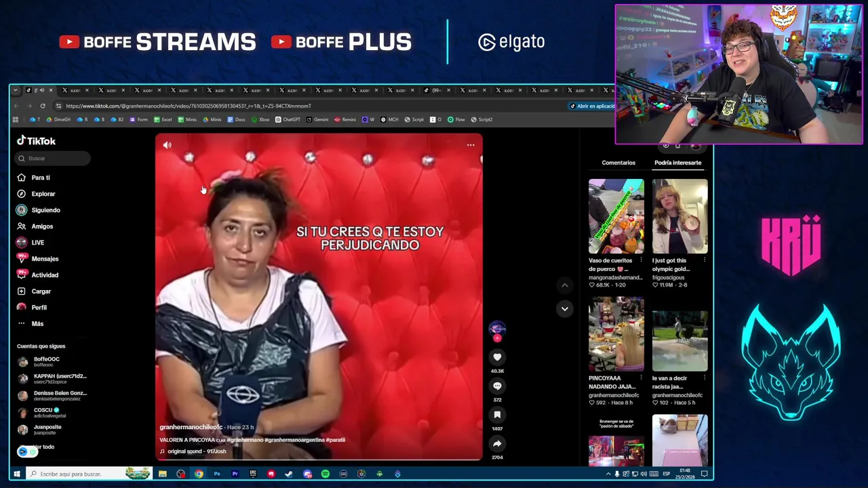Go back with the browser back arrow
This screenshot has width=868, height=488.
pyautogui.click(x=16, y=106)
